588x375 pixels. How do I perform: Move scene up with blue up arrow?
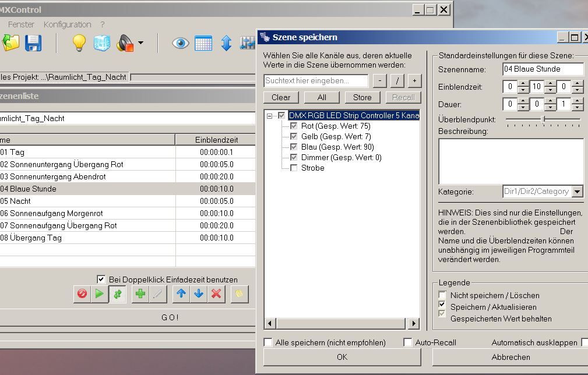tap(181, 294)
